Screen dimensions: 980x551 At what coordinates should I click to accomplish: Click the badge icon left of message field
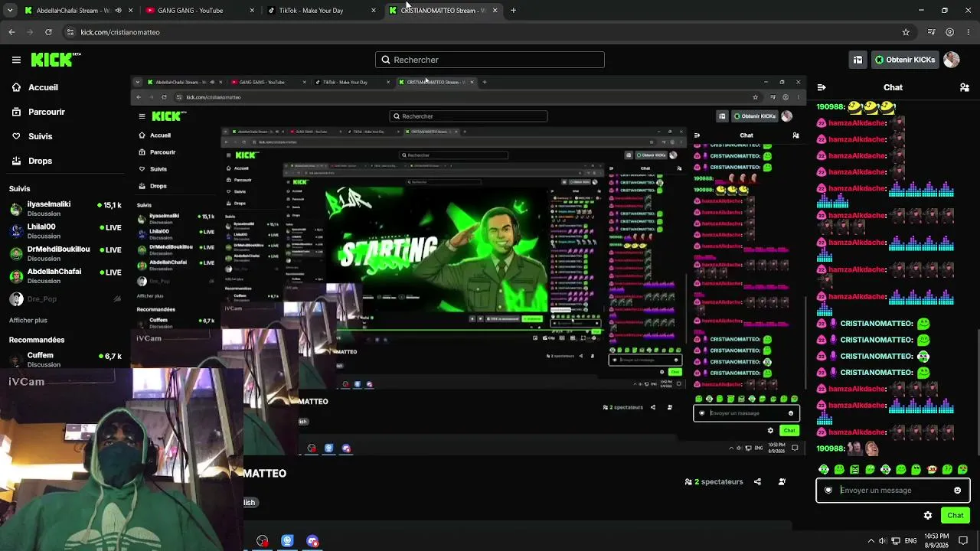[828, 491]
